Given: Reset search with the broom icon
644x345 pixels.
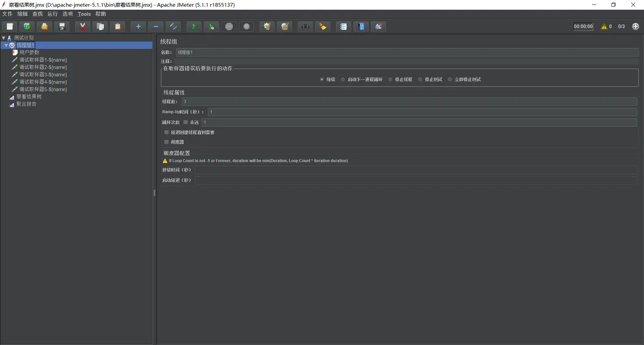Looking at the screenshot, I should coord(322,27).
